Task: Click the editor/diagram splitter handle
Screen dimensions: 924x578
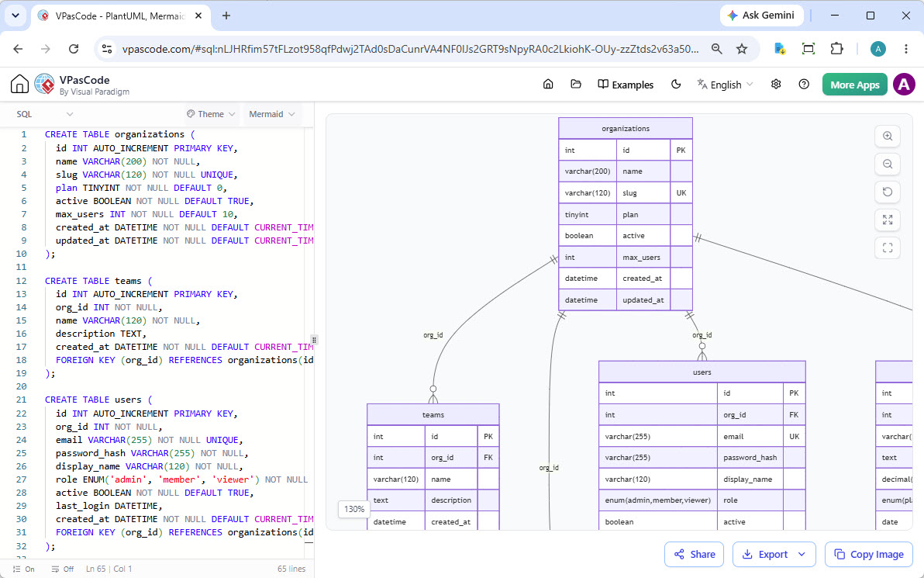Action: (314, 341)
